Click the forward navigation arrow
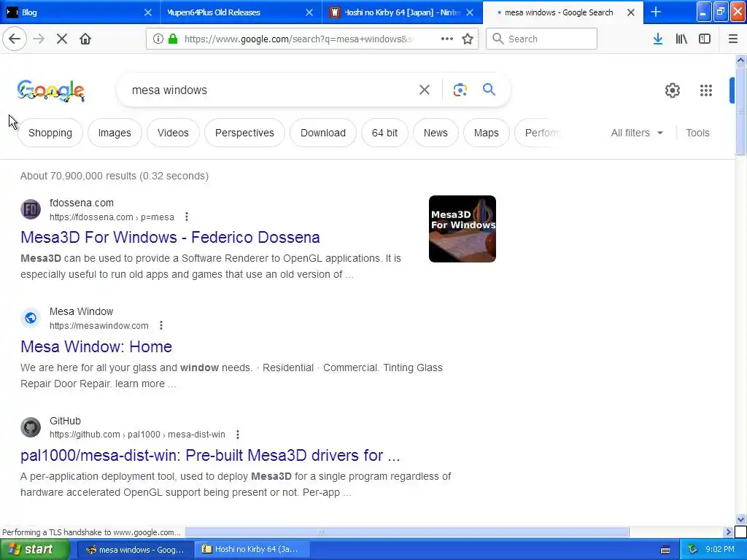Image resolution: width=747 pixels, height=560 pixels. point(39,39)
